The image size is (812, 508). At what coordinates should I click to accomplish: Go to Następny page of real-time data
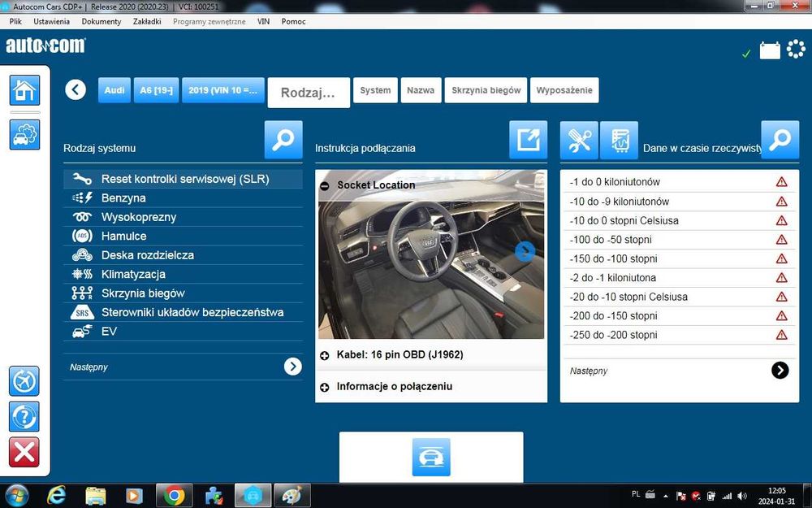780,370
